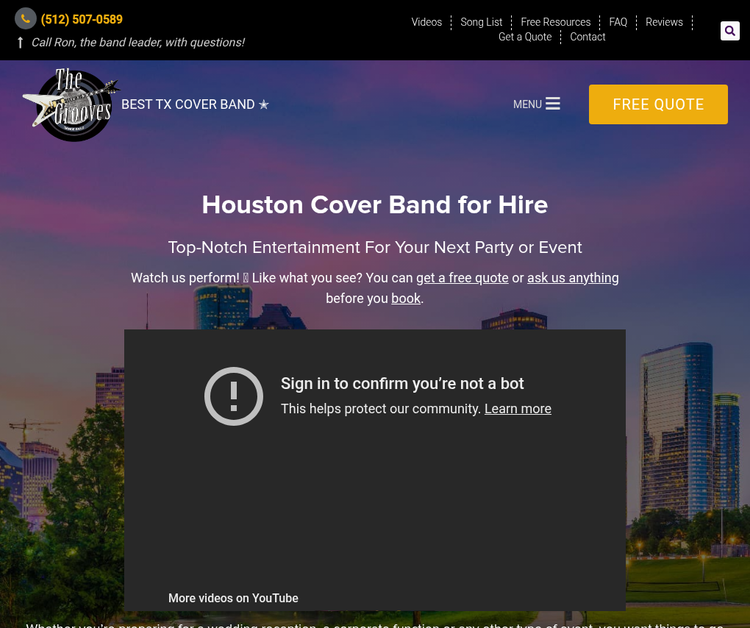The width and height of the screenshot is (750, 628).
Task: Click the up arrow next to Call Ron
Action: click(x=20, y=42)
